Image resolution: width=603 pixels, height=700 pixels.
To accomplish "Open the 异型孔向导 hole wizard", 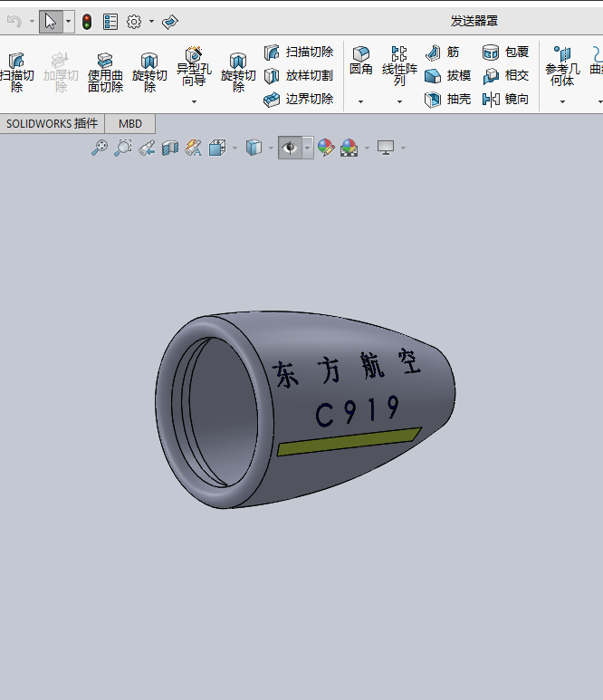I will [x=194, y=67].
